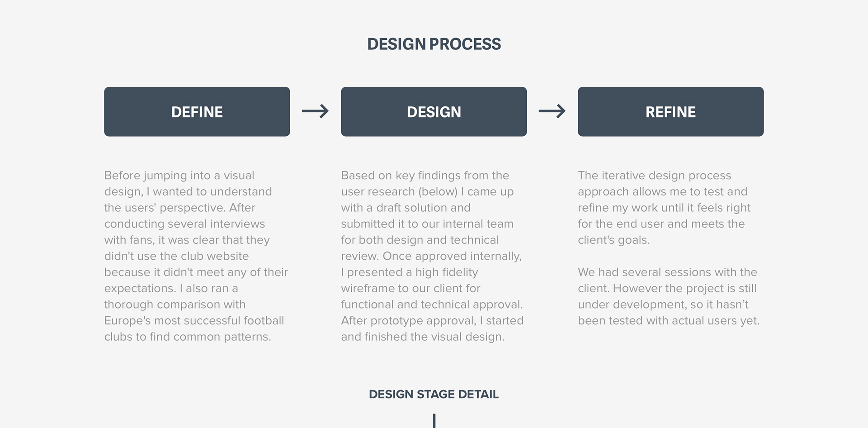Click the paragraph starting 'The iterative design process'

click(664, 208)
